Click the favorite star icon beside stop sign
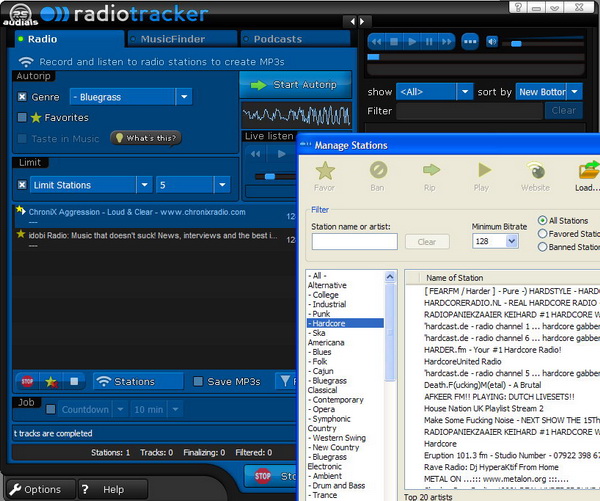 [51, 382]
